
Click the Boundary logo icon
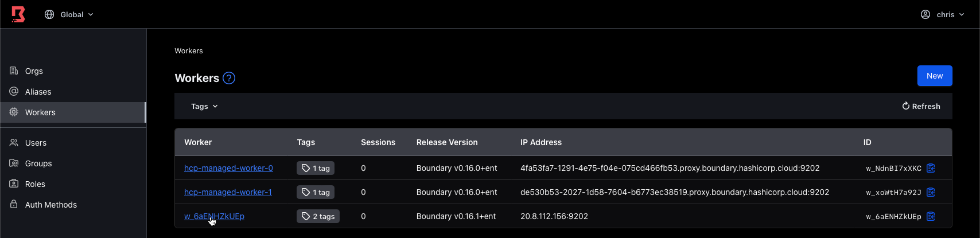[18, 14]
